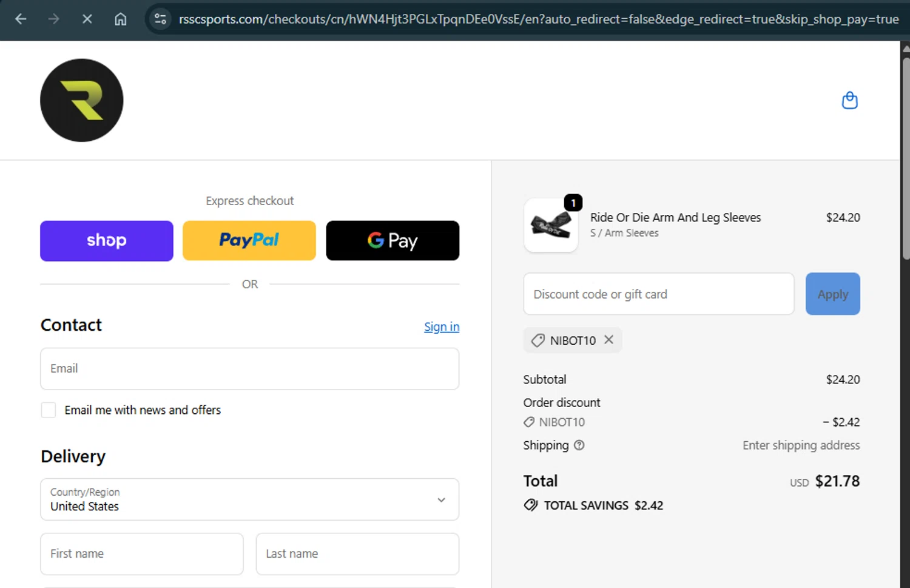910x588 pixels.
Task: Click the Contact section heading
Action: click(71, 325)
